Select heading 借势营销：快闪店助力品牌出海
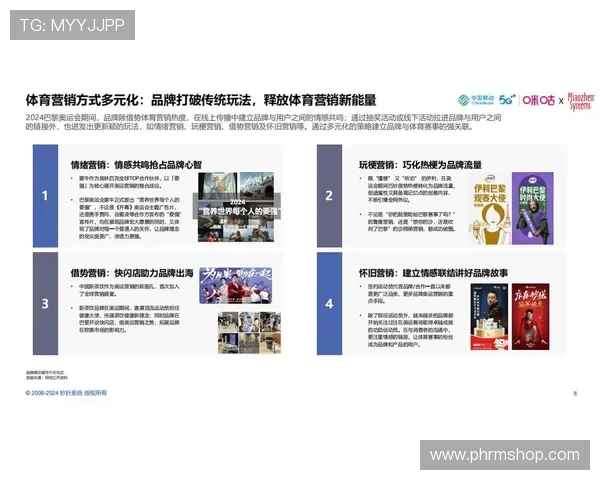Screen dimensions: 600x480 point(132,273)
